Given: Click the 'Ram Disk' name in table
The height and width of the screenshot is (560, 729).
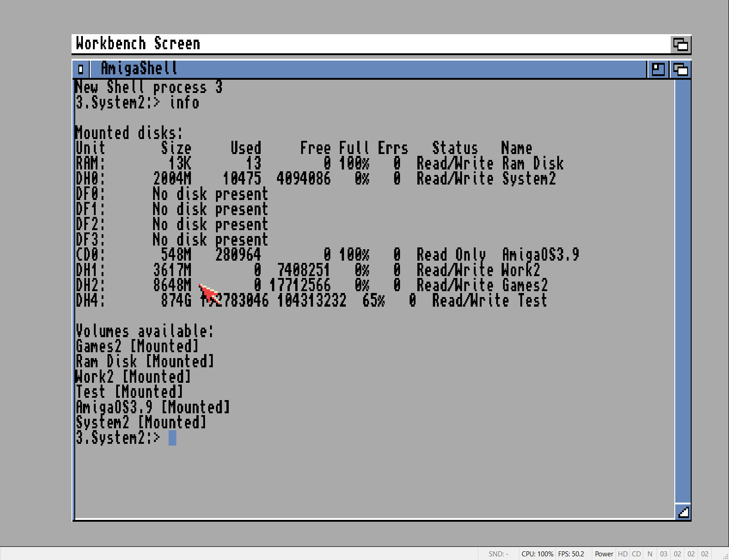Looking at the screenshot, I should click(533, 164).
